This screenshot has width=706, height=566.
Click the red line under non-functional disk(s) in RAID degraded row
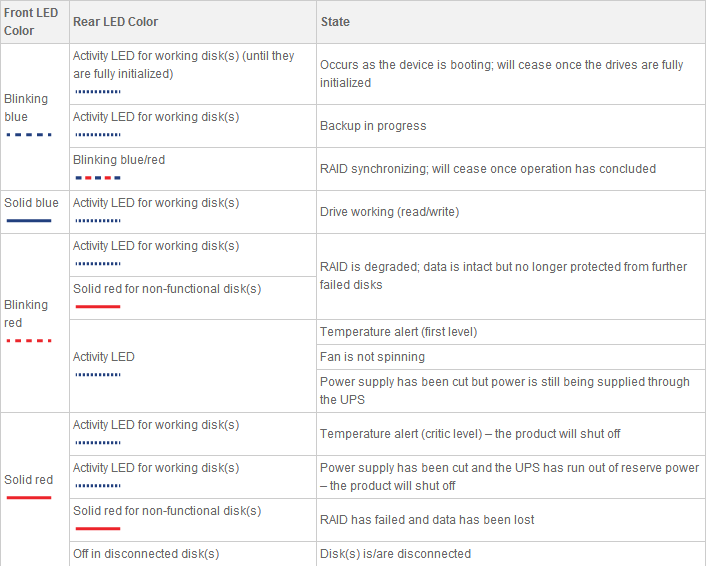[x=98, y=307]
